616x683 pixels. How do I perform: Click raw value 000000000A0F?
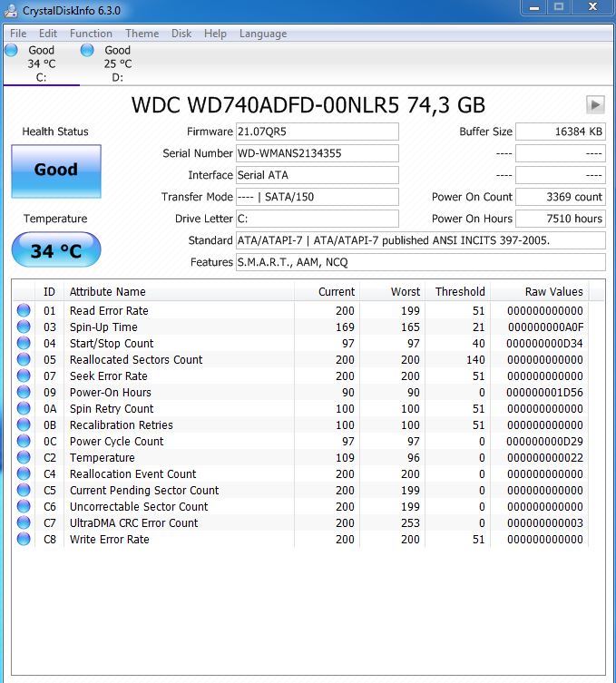coord(545,327)
